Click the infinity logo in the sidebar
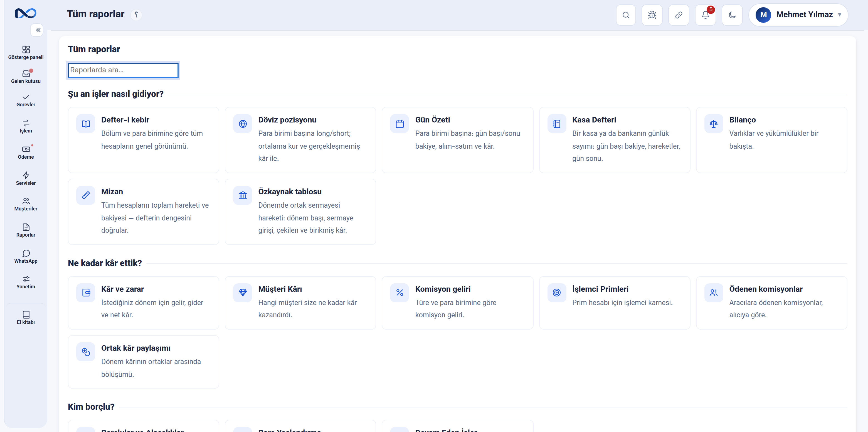868x432 pixels. click(x=26, y=13)
